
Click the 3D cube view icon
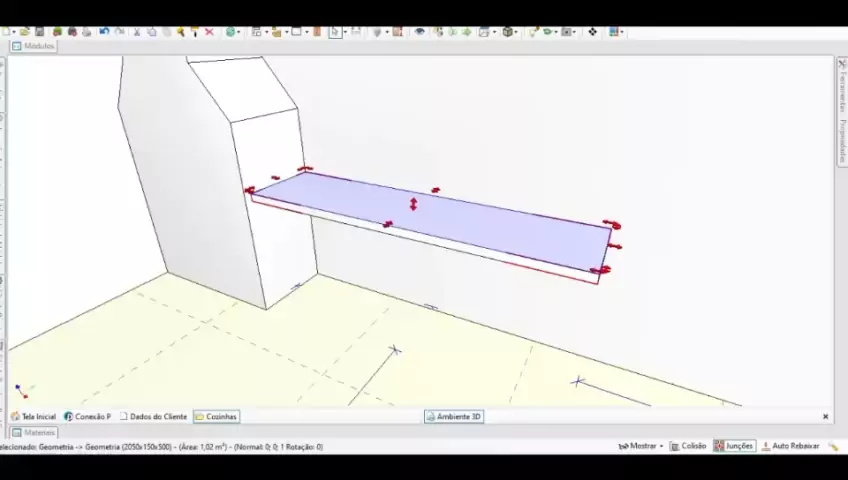click(508, 32)
